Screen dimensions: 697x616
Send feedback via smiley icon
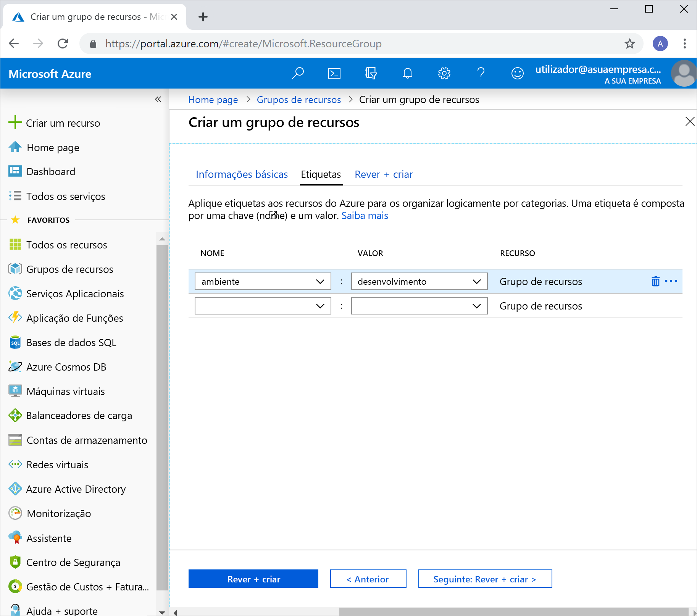click(517, 73)
